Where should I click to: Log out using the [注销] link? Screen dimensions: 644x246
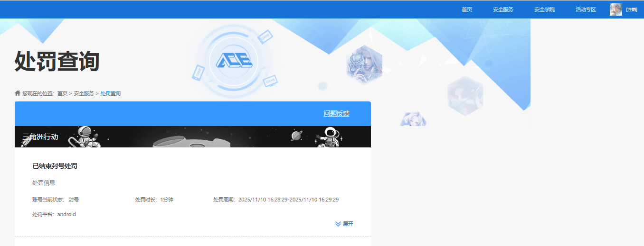[631, 10]
